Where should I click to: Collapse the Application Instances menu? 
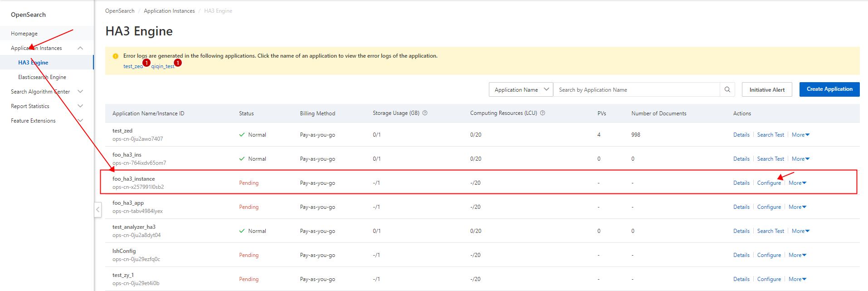coord(80,48)
